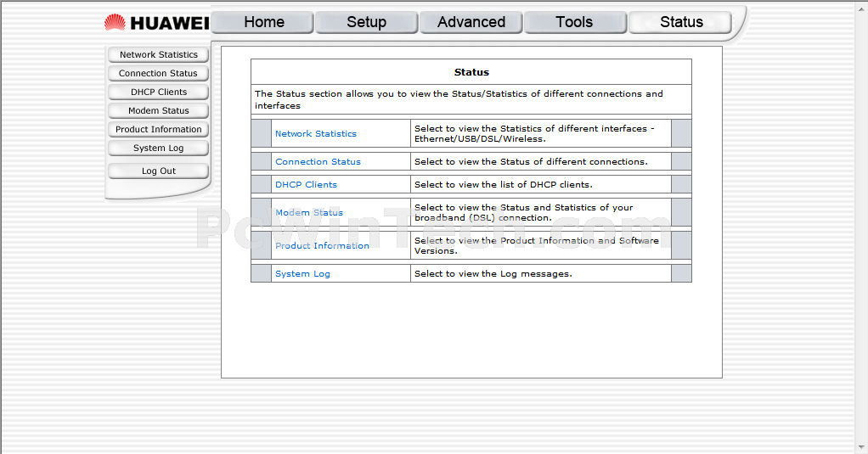This screenshot has width=868, height=454.
Task: Click Product Information sidebar button
Action: coord(158,130)
